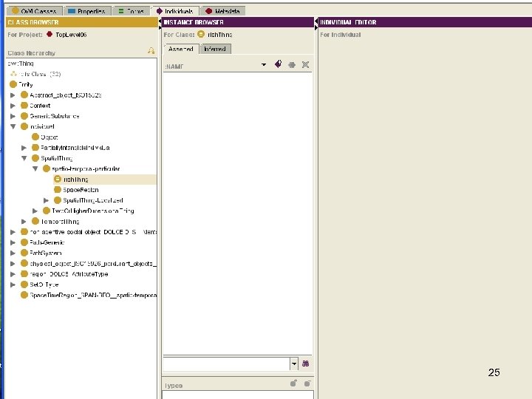Click the remove type icon in Types
The image size is (532, 399).
tap(307, 383)
